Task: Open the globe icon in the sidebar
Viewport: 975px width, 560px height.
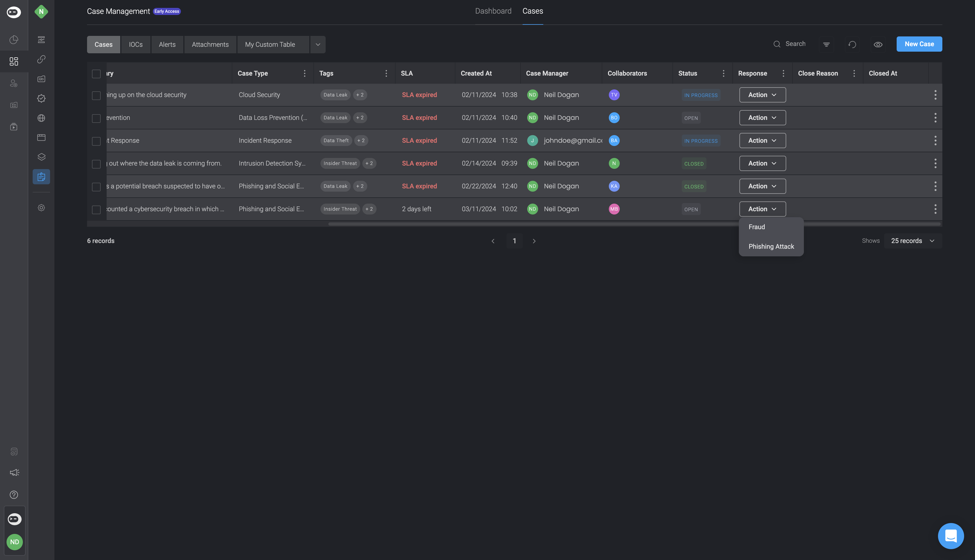Action: (x=41, y=118)
